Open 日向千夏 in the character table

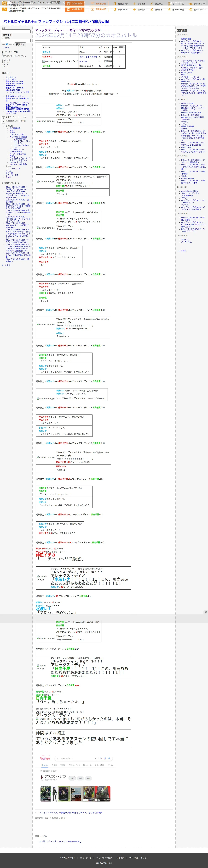[46, 66]
